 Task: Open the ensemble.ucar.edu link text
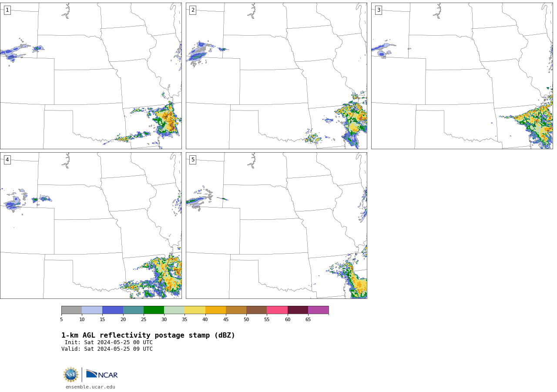point(91,387)
